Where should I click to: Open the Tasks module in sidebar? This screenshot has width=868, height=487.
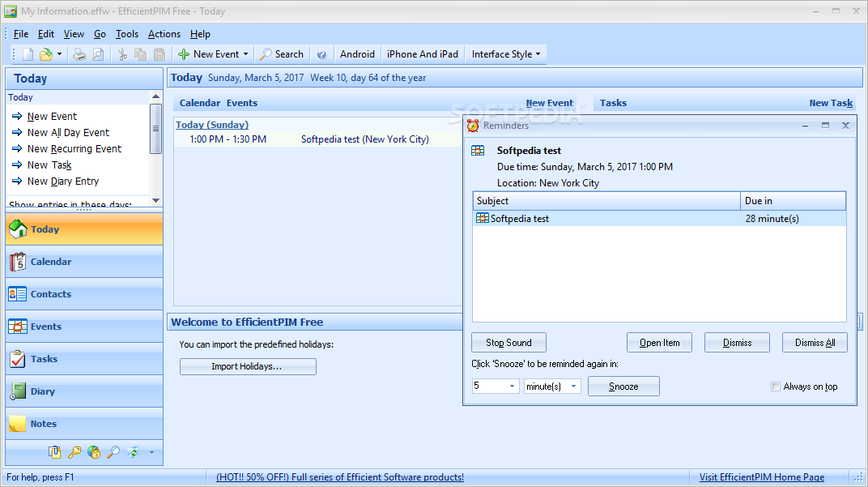[84, 359]
